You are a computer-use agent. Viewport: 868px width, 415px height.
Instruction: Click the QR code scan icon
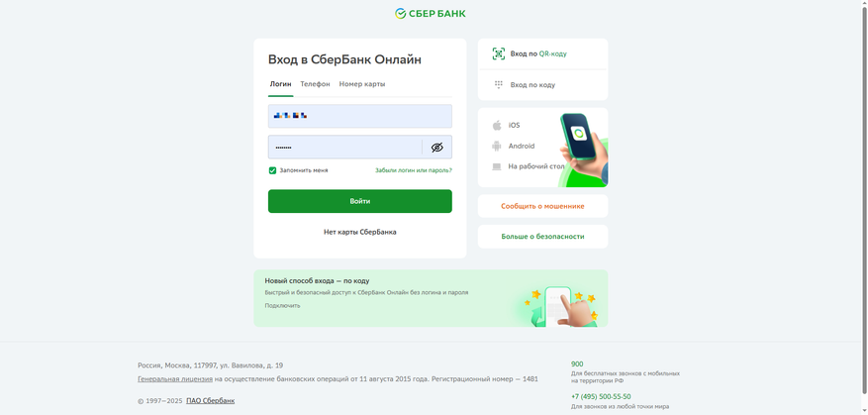pyautogui.click(x=499, y=53)
